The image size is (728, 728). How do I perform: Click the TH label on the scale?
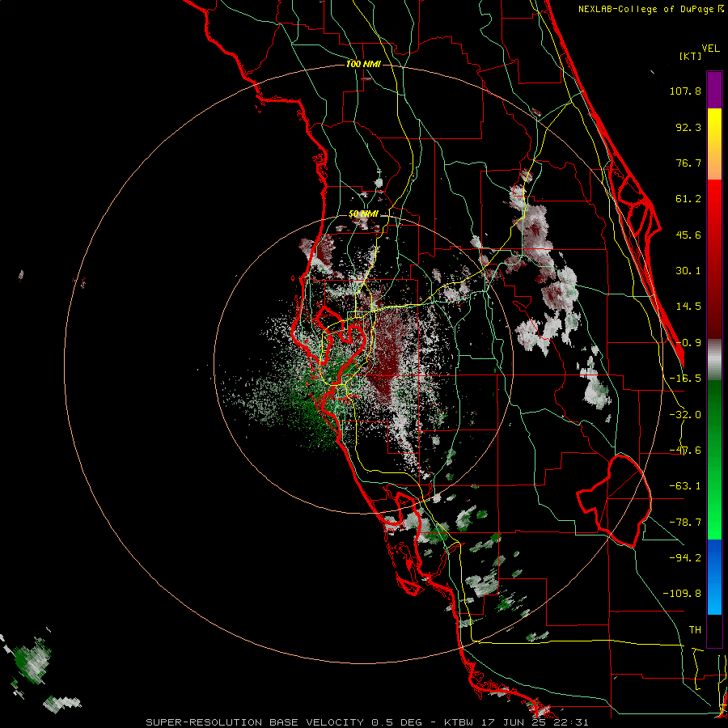(x=695, y=630)
